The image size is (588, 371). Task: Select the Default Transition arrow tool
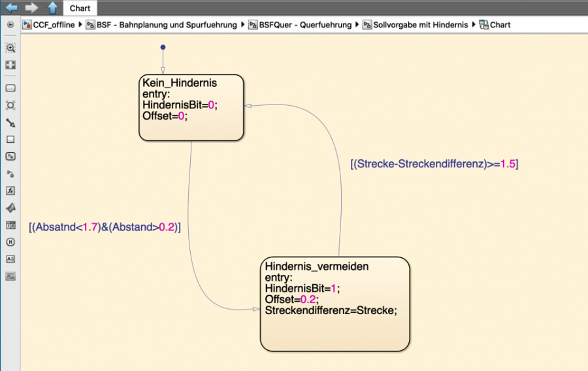[x=10, y=123]
